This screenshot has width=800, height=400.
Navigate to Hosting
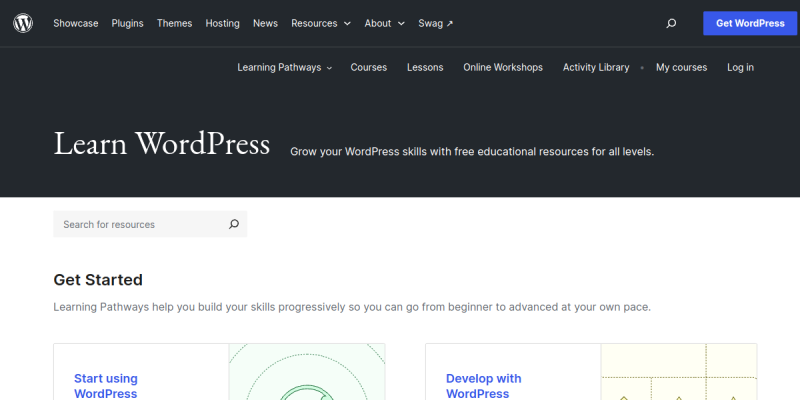point(222,23)
